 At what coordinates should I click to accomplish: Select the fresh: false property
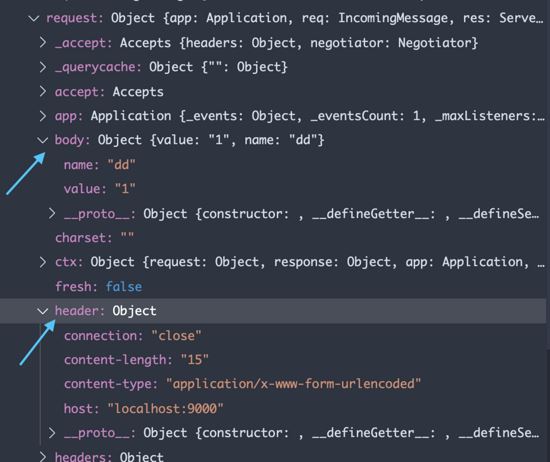tap(99, 287)
